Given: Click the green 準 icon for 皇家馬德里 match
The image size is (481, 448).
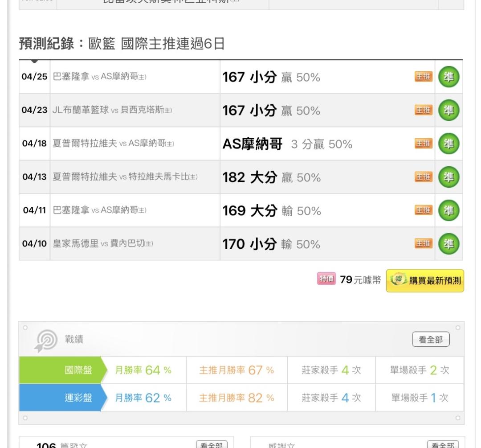Looking at the screenshot, I should [x=449, y=243].
